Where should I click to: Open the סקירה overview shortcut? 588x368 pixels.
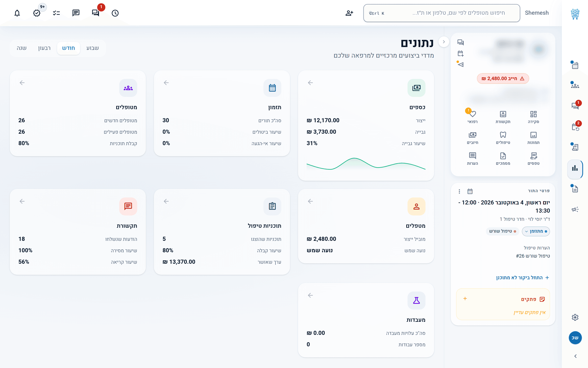click(533, 117)
